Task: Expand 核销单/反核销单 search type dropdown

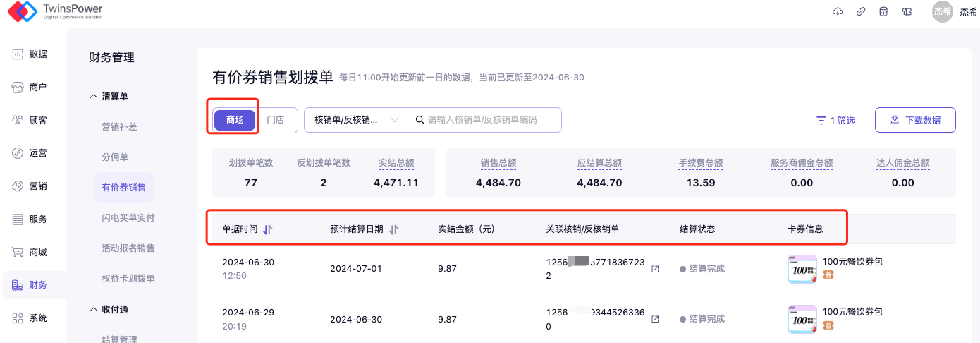Action: pyautogui.click(x=355, y=120)
